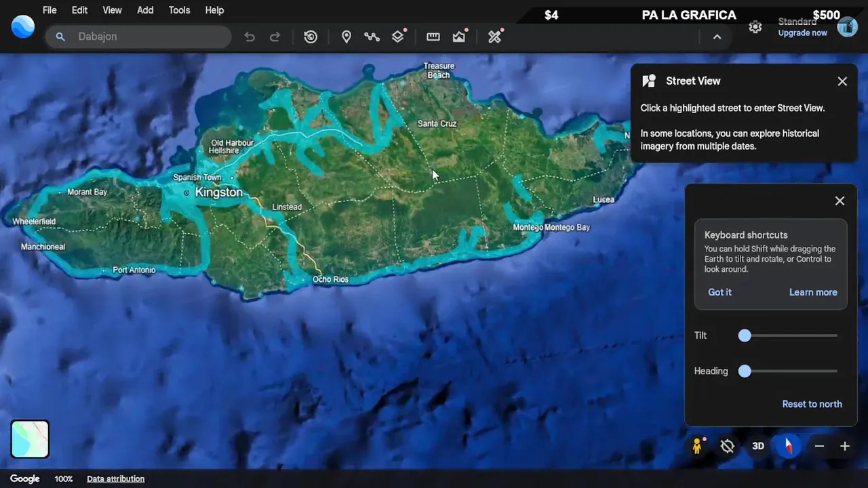
Task: Click the 100% status value
Action: pyautogui.click(x=64, y=479)
